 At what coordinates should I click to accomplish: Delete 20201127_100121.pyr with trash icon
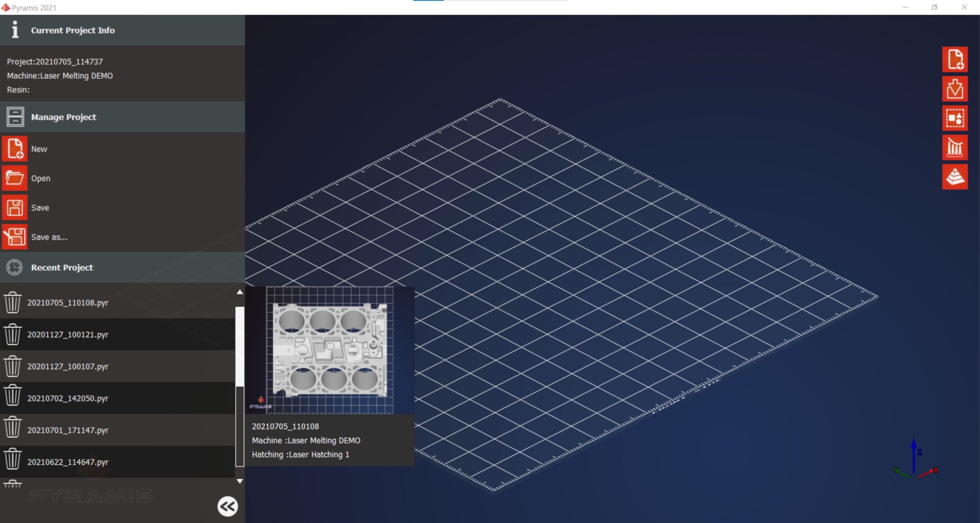tap(13, 334)
